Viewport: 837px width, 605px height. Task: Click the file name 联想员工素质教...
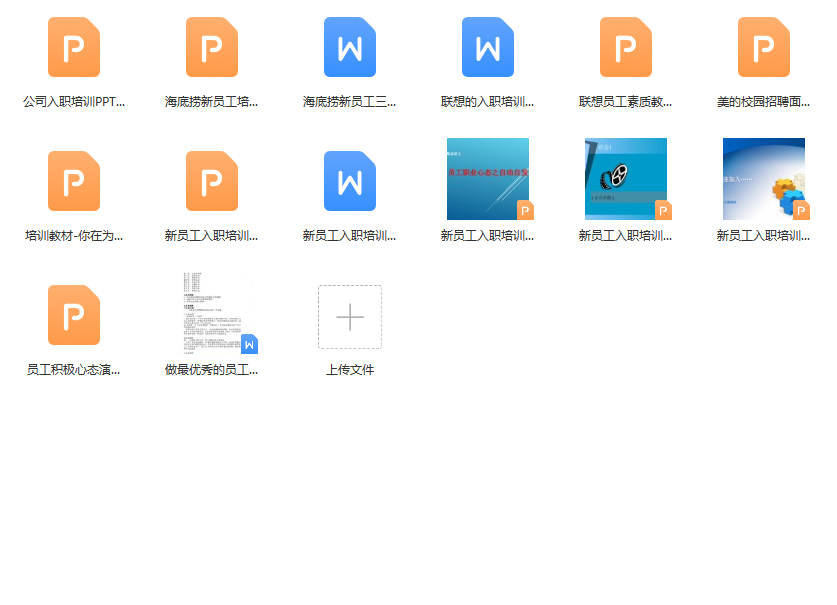click(626, 101)
